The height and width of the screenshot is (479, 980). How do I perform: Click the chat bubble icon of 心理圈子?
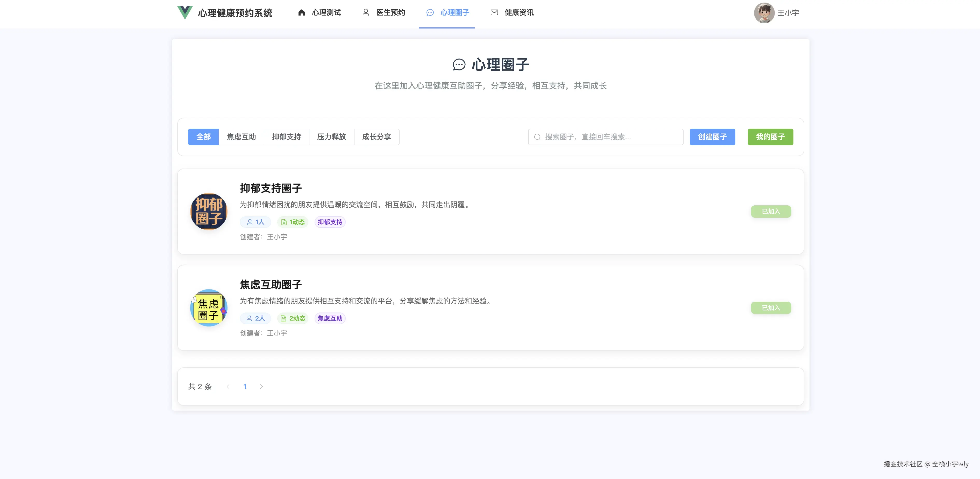pyautogui.click(x=430, y=12)
